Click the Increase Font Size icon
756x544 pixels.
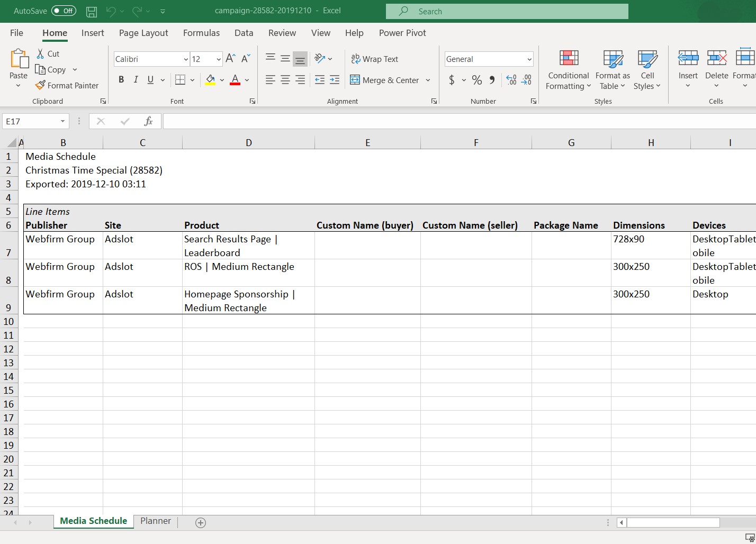point(230,59)
